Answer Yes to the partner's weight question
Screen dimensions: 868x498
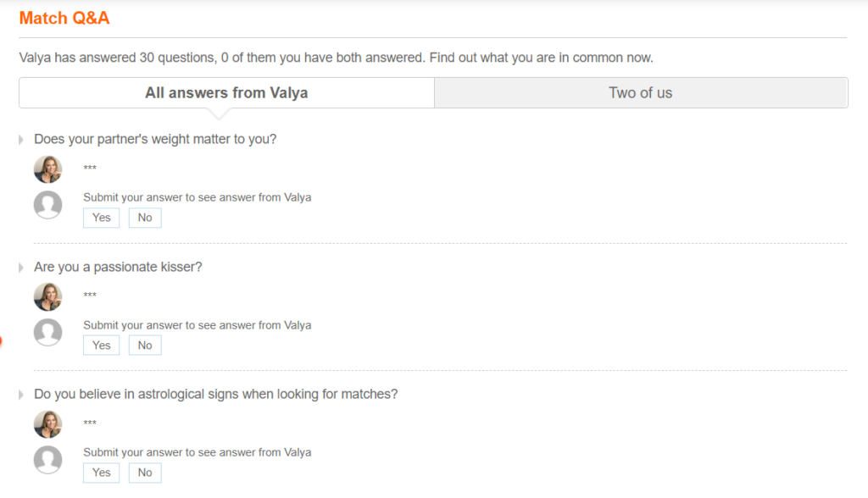coord(101,218)
